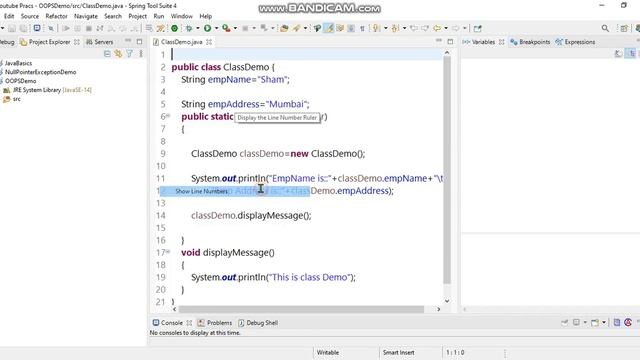This screenshot has width=640, height=360.
Task: Open the Run dropdown arrow
Action: click(x=216, y=28)
